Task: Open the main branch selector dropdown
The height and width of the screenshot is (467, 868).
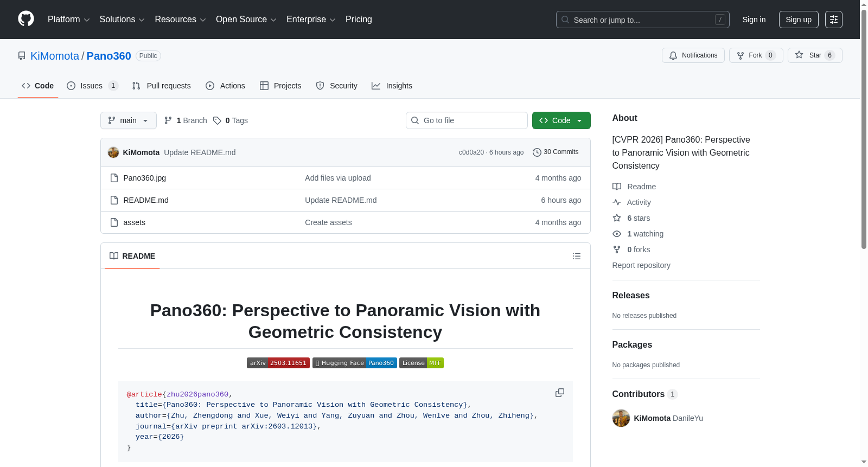Action: click(129, 120)
